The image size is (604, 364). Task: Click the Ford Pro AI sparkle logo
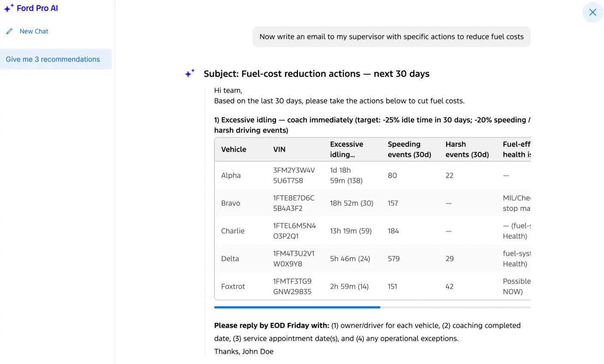(8, 8)
